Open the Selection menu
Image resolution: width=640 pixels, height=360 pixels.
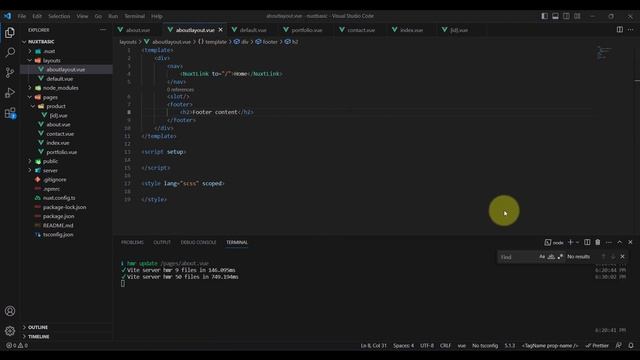(59, 16)
